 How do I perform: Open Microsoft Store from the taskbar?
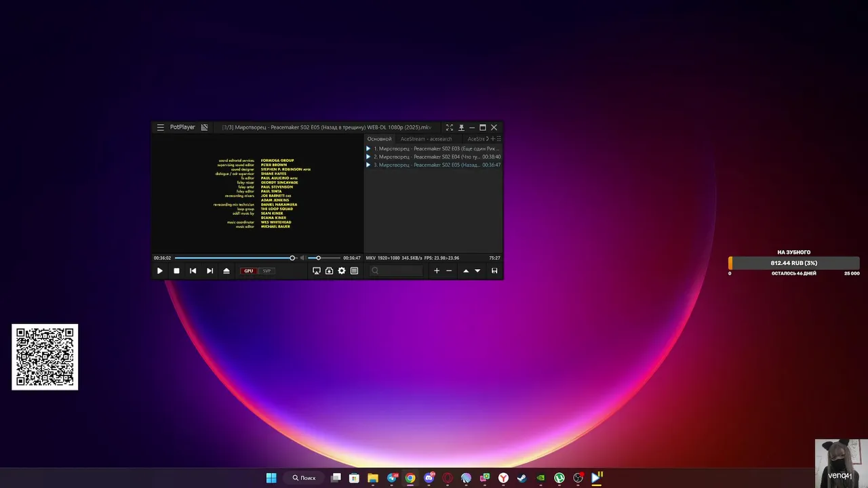pos(354,478)
